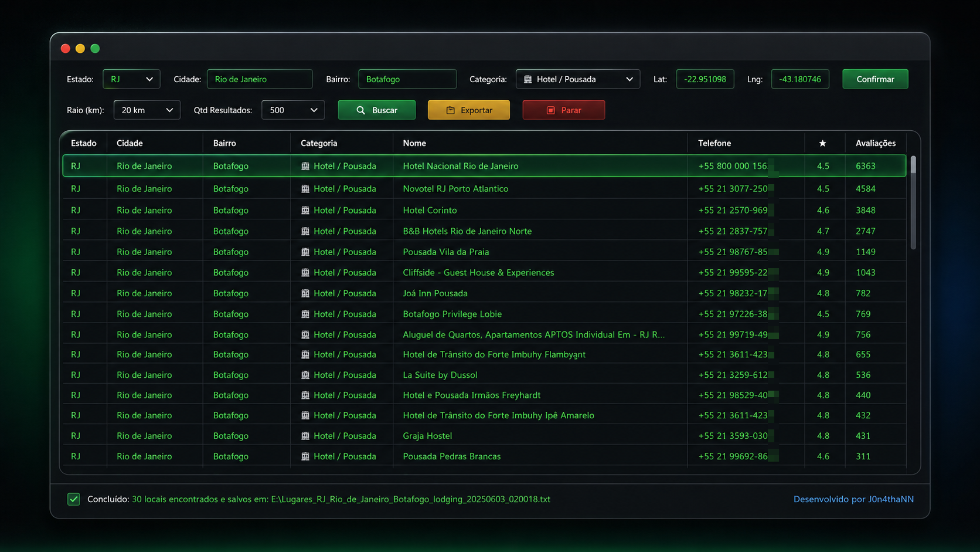Minimize the window with the yellow button

click(80, 49)
